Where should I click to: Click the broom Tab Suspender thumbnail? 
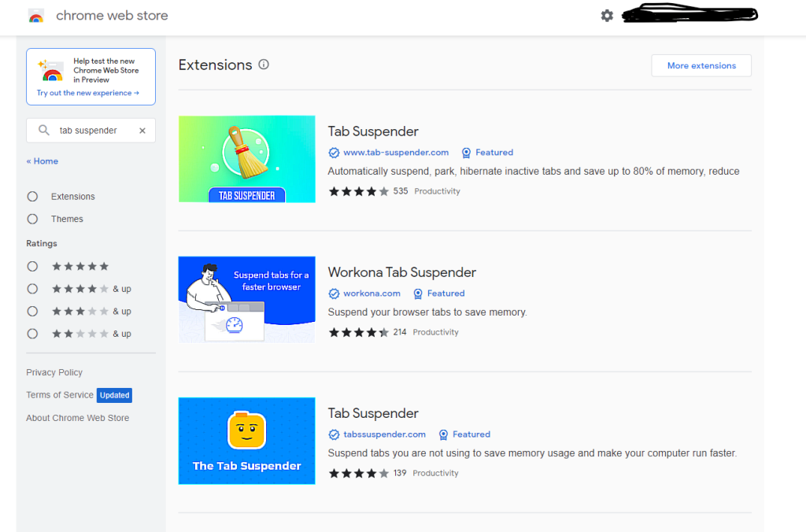pyautogui.click(x=246, y=159)
